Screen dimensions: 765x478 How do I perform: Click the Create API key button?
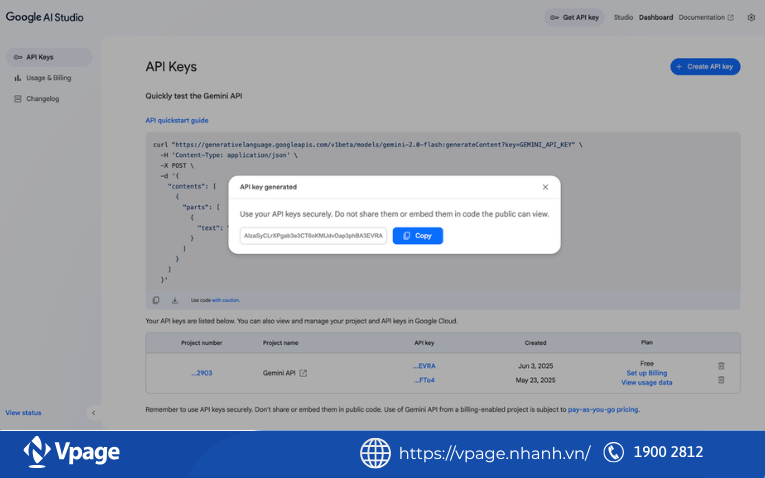(x=705, y=67)
